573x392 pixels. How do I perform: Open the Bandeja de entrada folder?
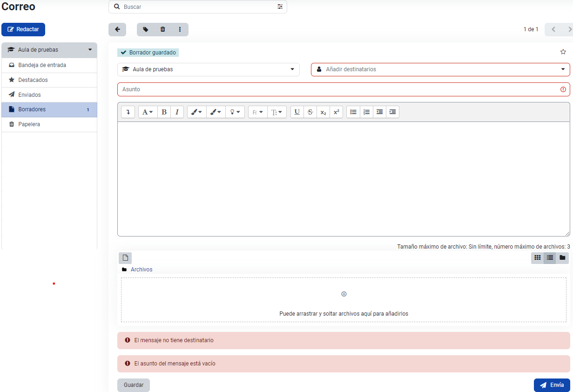click(42, 65)
